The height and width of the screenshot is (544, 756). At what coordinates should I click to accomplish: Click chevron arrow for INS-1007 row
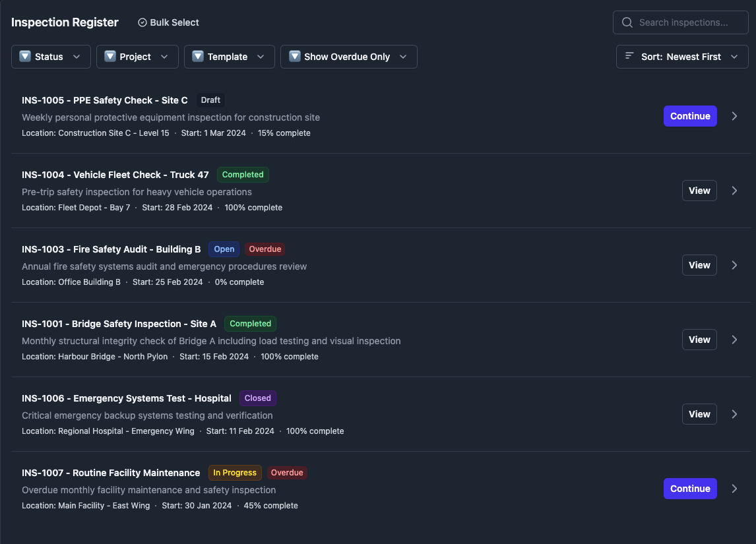pyautogui.click(x=734, y=489)
